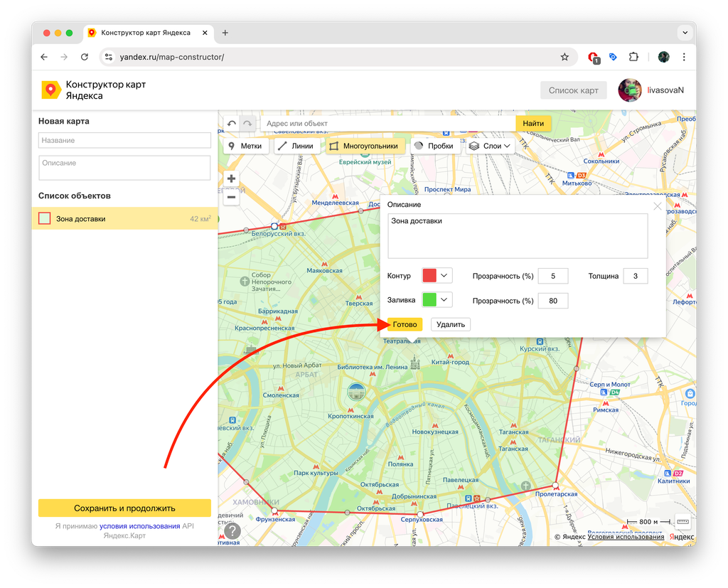
Task: Open the red extension icon with badge
Action: pos(593,58)
